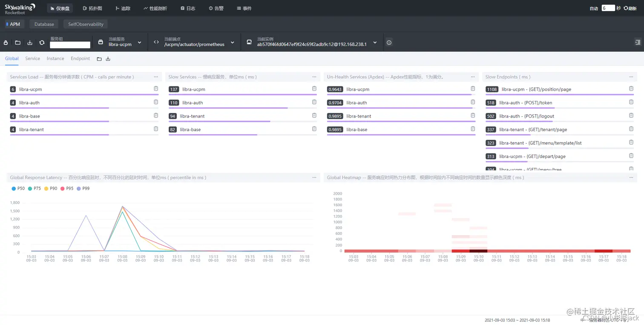
Task: Copy the libra-auth {POST}/token endpoint name
Action: [x=631, y=102]
